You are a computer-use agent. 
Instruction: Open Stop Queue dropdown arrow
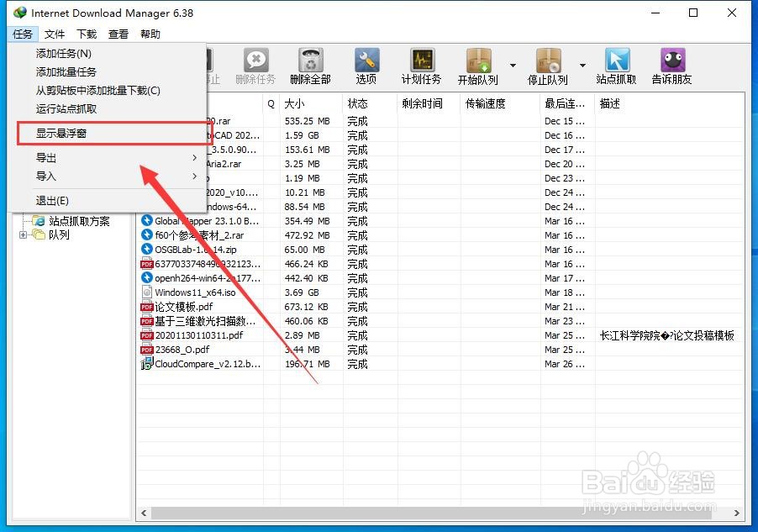point(582,66)
